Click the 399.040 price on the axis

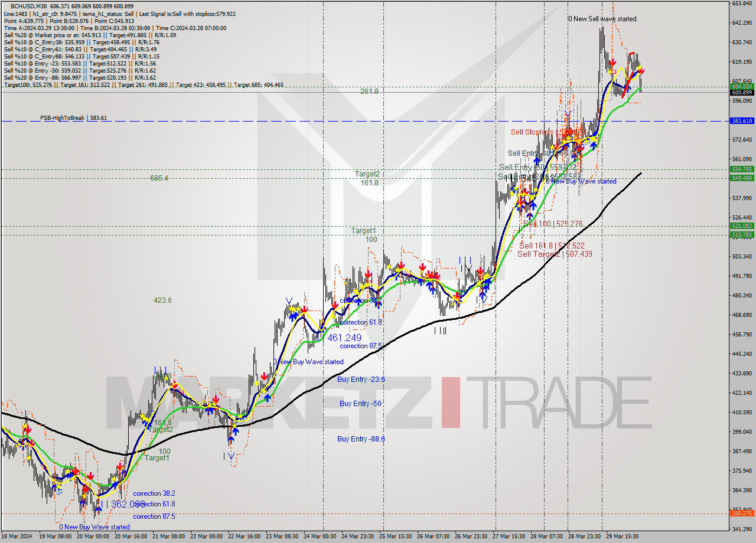742,431
